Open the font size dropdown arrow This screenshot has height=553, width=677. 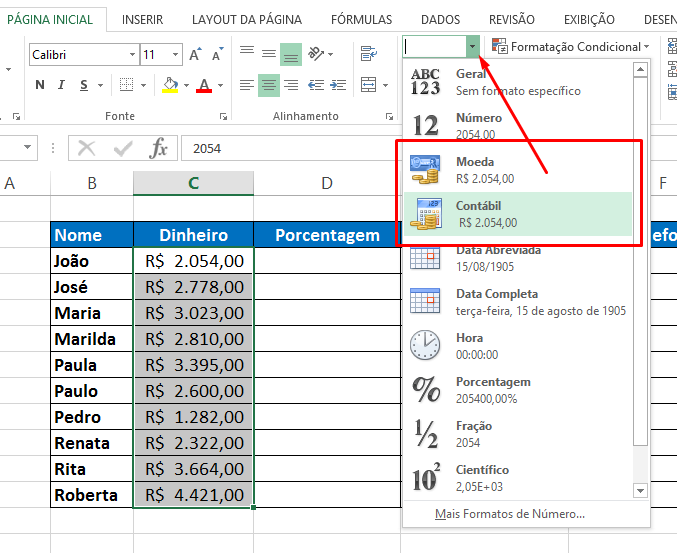176,55
